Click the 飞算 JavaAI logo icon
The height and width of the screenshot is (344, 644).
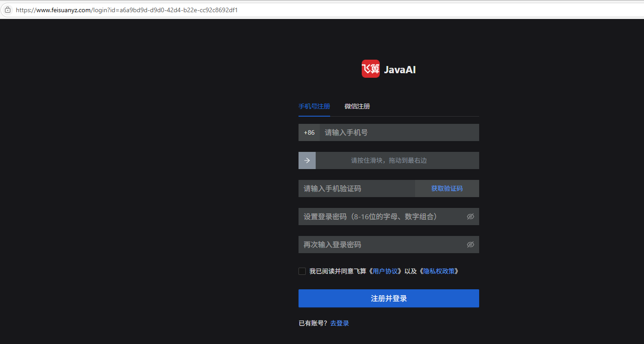[370, 69]
